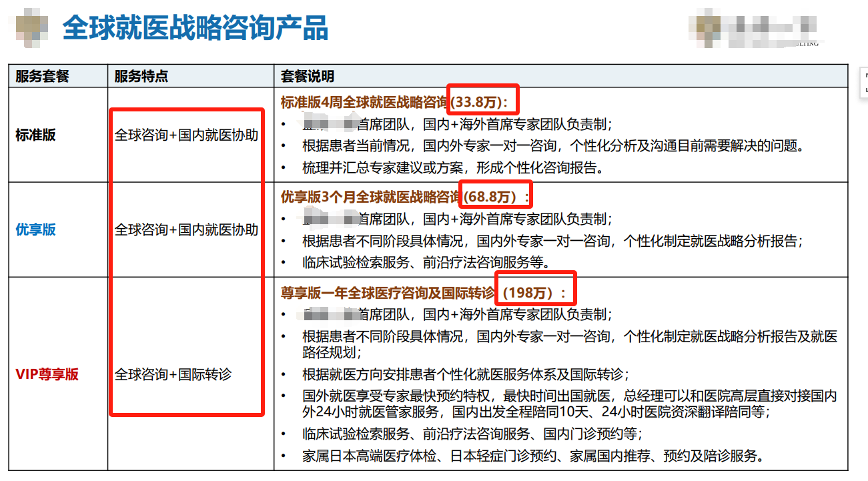Click the bullet 梳理并汇总专家建议或方案
This screenshot has height=481, width=868.
452,168
